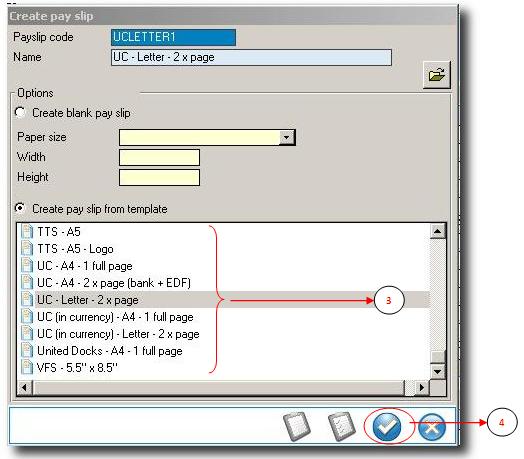This screenshot has height=459, width=524.
Task: Click the horizontal scroll right arrow
Action: (422, 388)
